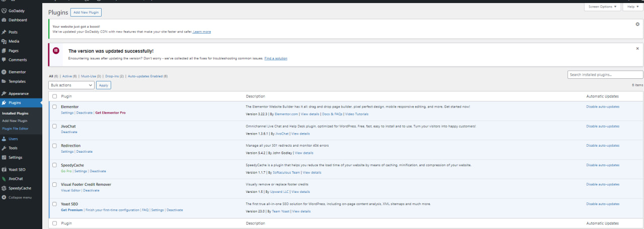Expand the Help tab
Screen dimensions: 644x229
632,7
